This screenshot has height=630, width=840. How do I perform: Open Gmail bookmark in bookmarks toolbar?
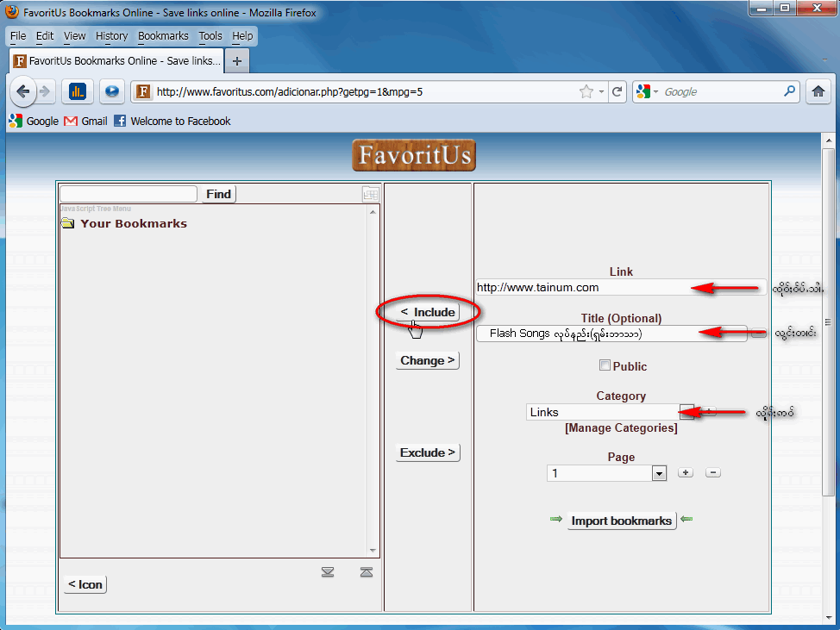pos(85,121)
